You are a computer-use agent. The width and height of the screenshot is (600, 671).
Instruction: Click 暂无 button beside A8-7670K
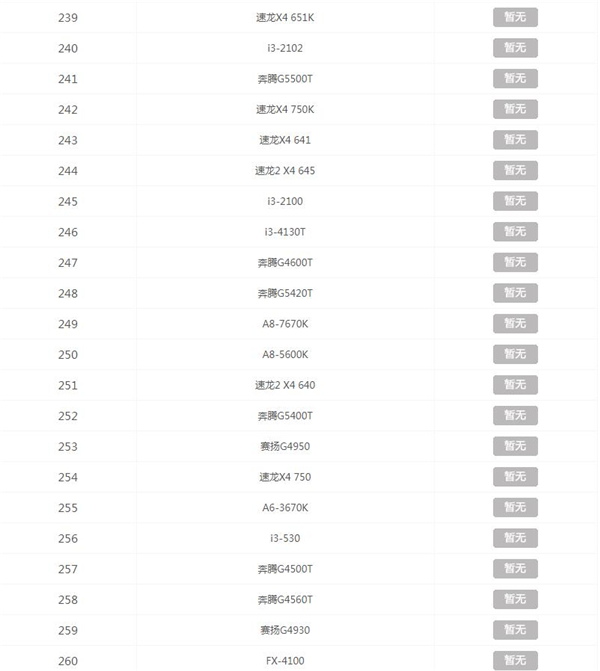pos(515,323)
